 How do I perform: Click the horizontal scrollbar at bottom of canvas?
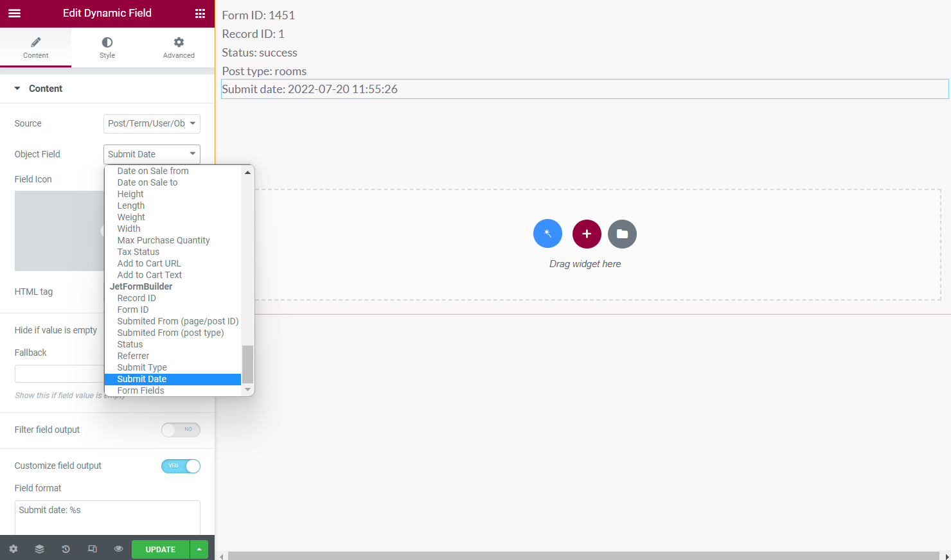click(583, 556)
